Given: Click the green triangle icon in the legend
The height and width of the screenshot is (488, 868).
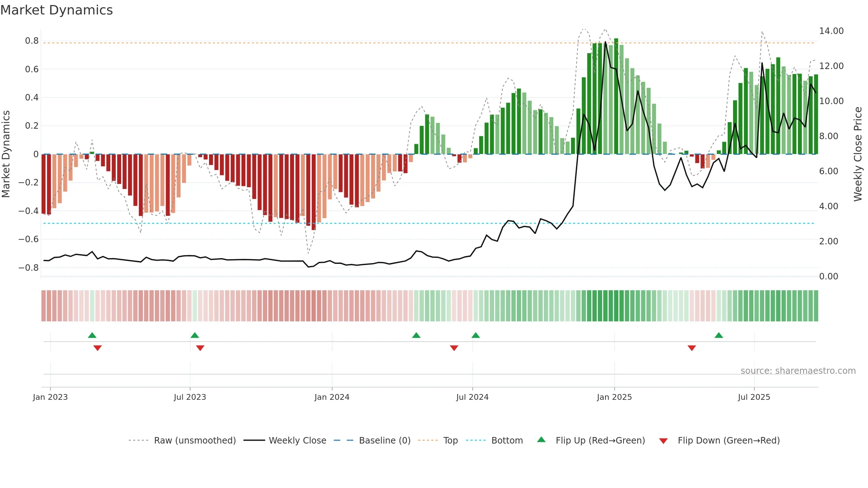Looking at the screenshot, I should (541, 440).
